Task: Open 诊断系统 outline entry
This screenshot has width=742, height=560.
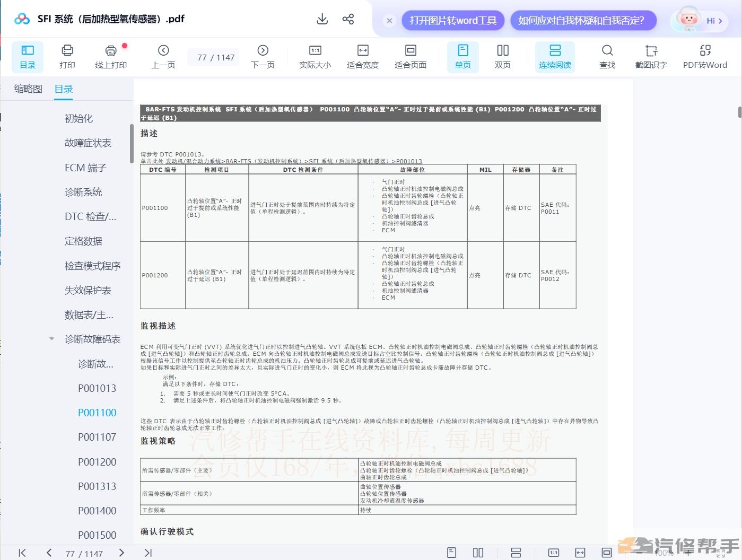Action: pos(83,192)
